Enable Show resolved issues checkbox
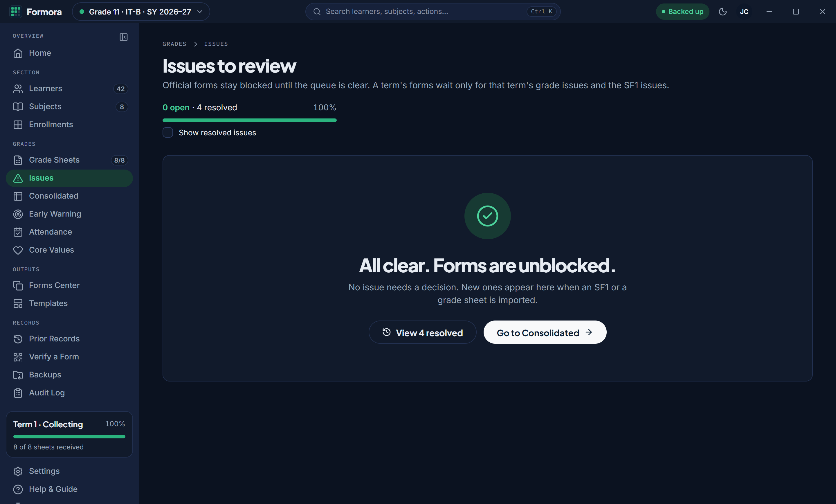Screen dimensions: 836x504 (167, 132)
